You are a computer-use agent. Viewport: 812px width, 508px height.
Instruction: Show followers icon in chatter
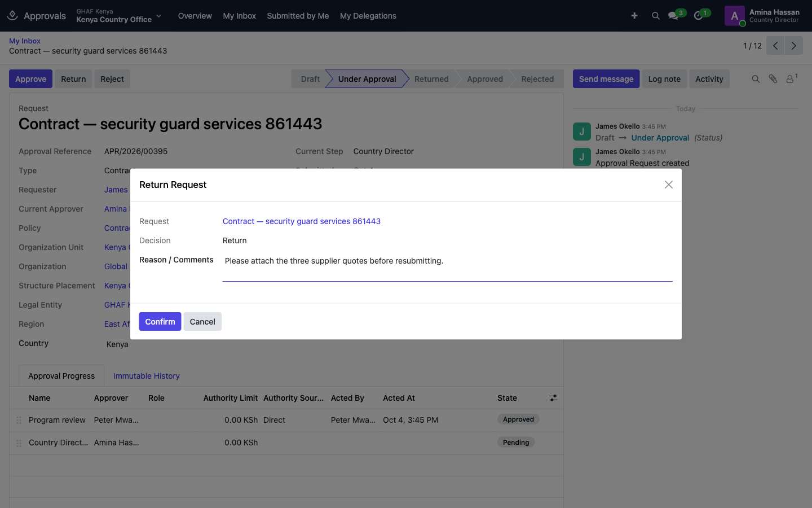791,79
